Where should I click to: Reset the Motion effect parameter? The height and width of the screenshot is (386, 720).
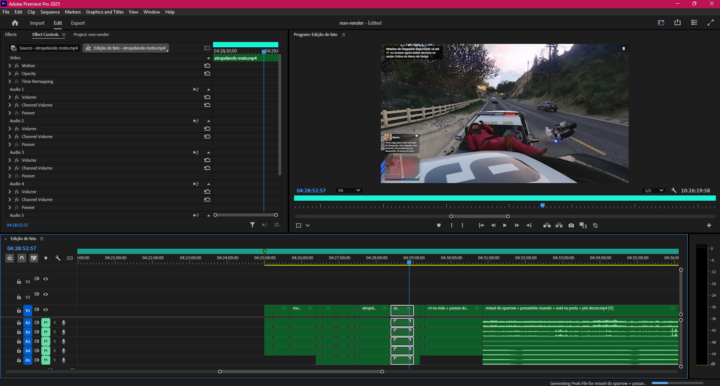tap(207, 66)
